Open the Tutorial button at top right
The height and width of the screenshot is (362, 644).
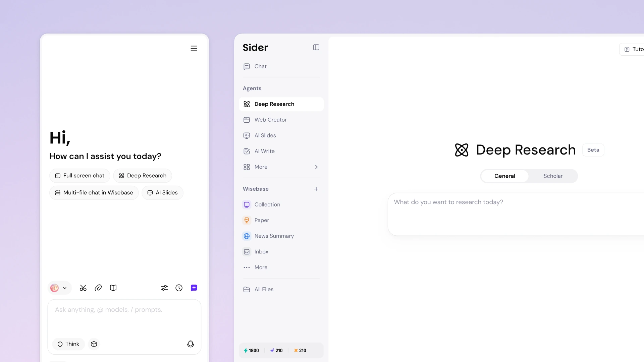click(632, 49)
